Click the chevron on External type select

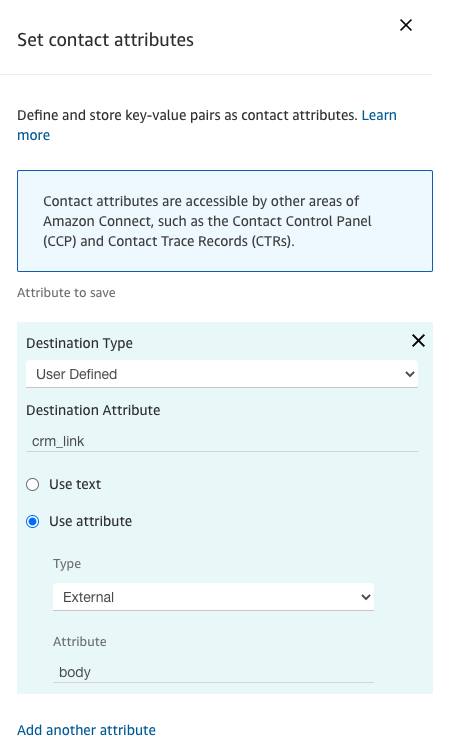tap(365, 597)
